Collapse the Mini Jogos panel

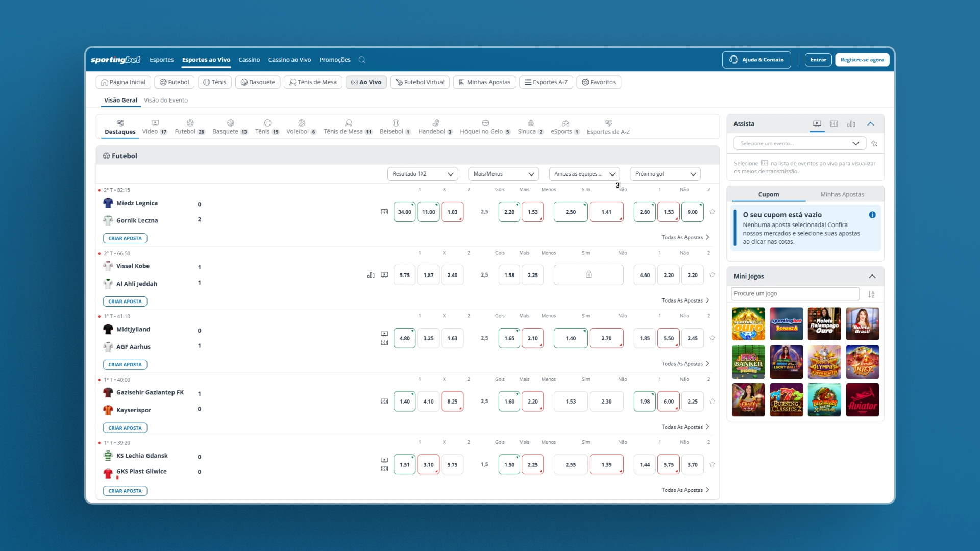[872, 277]
